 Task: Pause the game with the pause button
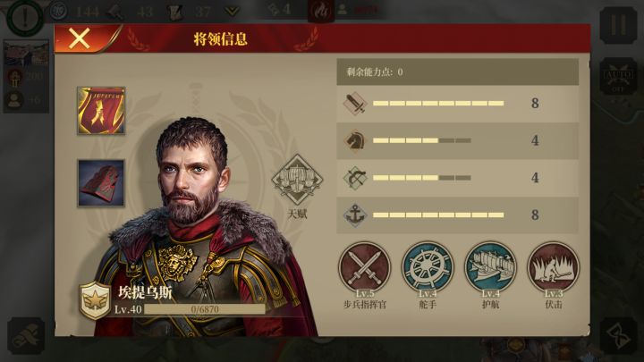[x=619, y=25]
